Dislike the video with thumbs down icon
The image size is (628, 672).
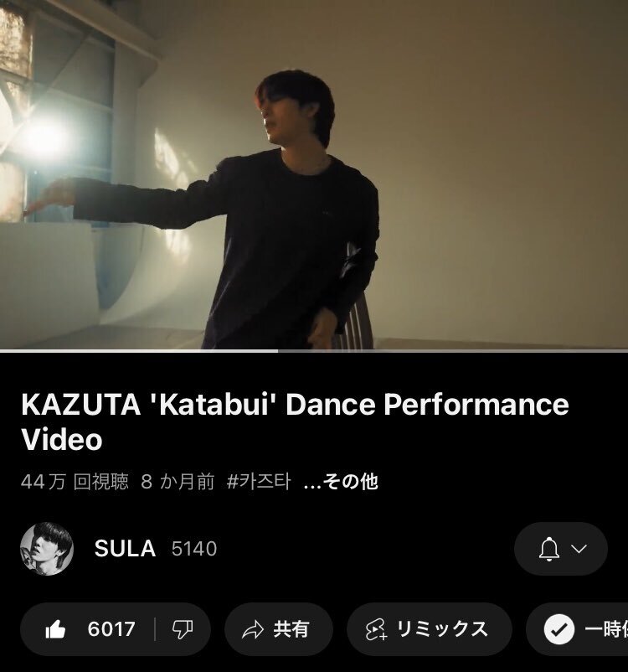[x=183, y=629]
